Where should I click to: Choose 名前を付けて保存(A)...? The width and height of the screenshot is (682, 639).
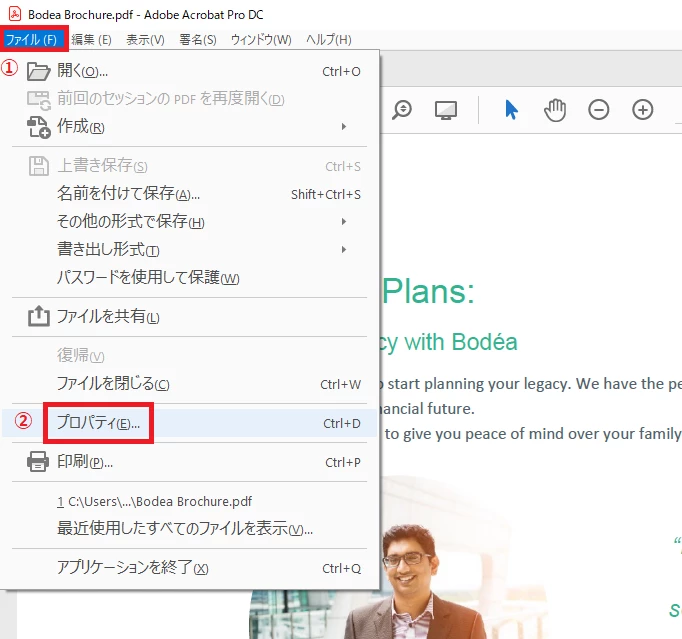189,194
